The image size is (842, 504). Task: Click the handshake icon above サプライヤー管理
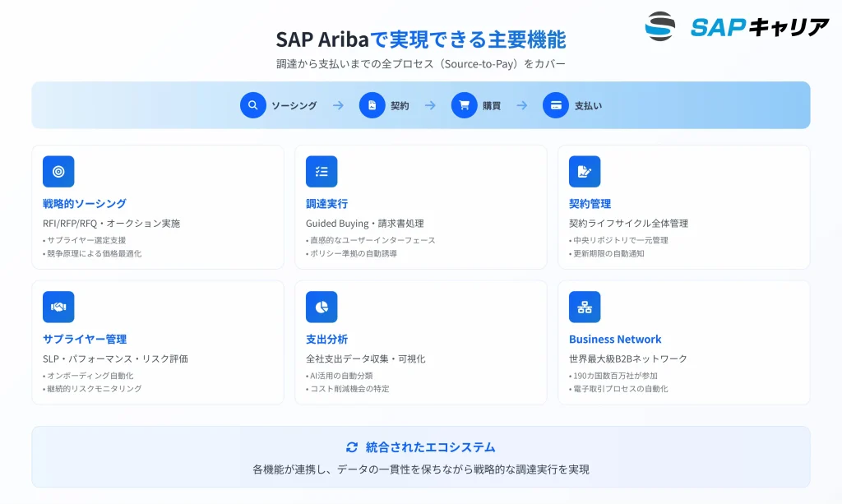[58, 307]
